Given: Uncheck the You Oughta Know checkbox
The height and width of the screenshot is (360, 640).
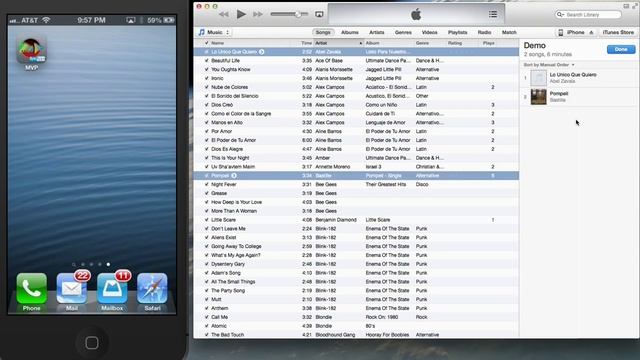Looking at the screenshot, I should point(207,69).
